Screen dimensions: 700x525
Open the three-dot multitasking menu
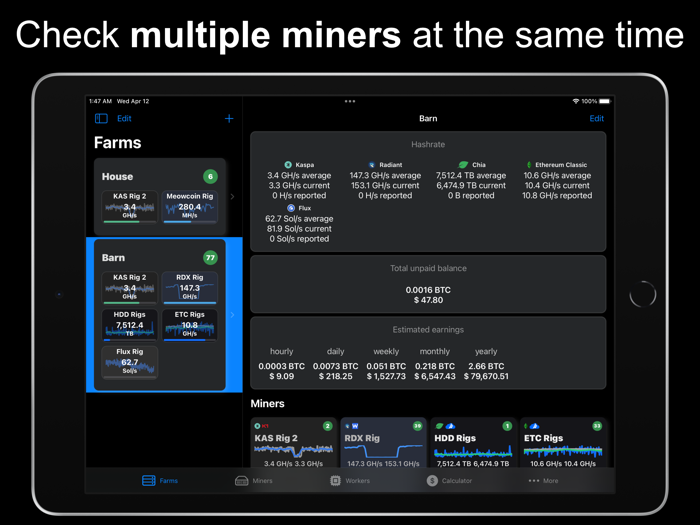(350, 101)
